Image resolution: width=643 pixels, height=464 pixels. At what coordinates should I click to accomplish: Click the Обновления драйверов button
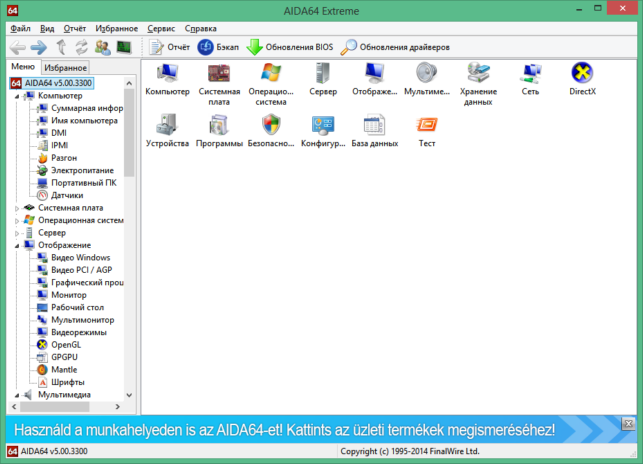pos(395,48)
